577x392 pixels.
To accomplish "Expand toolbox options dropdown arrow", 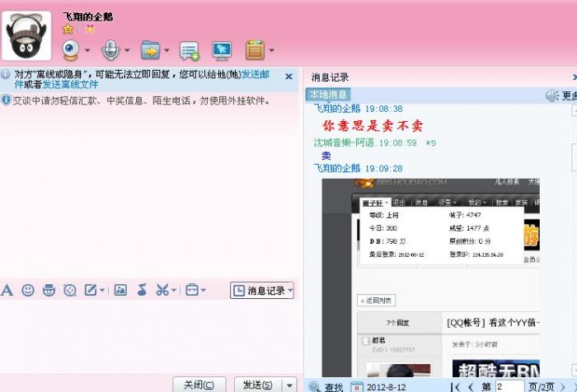I will (204, 290).
